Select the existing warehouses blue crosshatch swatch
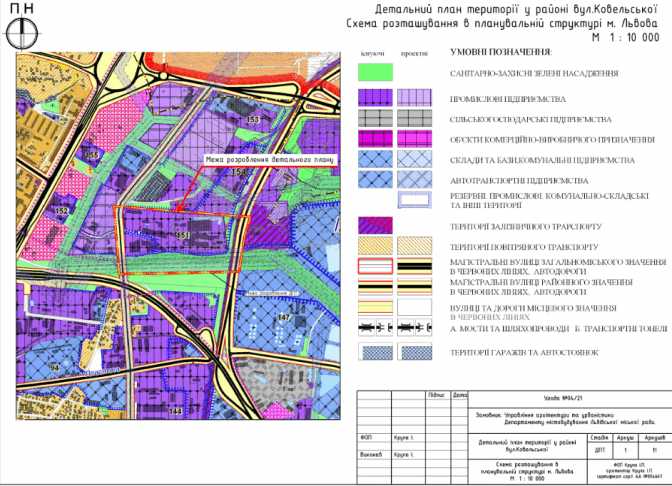This screenshot has height=486, width=672. coord(375,158)
